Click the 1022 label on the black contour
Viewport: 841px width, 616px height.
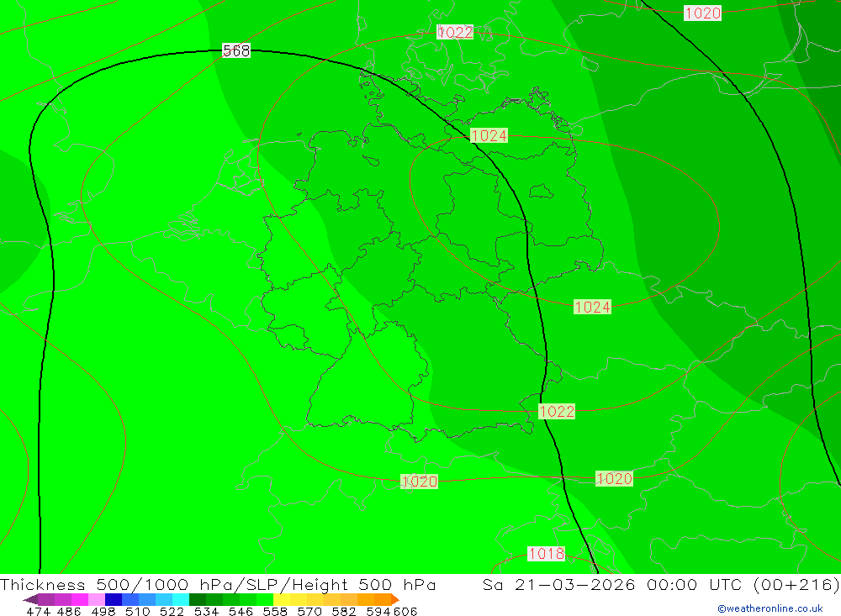pos(557,411)
